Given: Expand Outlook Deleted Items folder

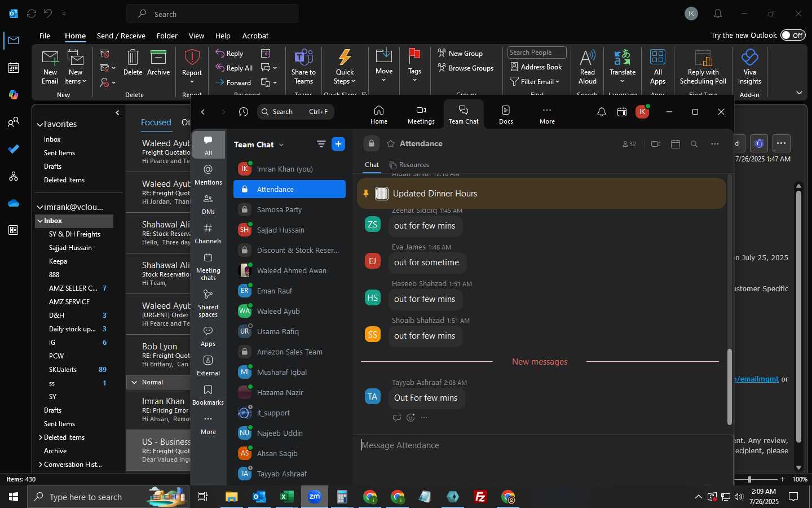Looking at the screenshot, I should (40, 437).
